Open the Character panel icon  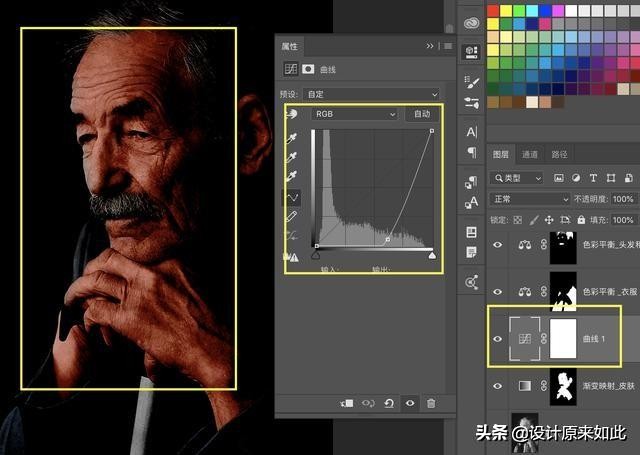pyautogui.click(x=471, y=132)
